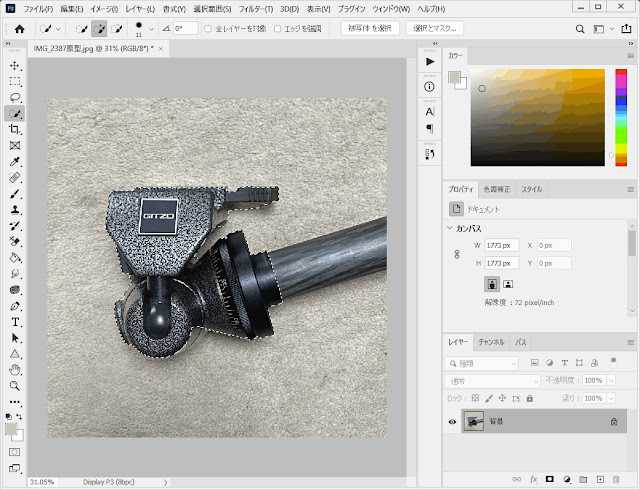
Task: Select the Clone Stamp tool
Action: pyautogui.click(x=15, y=209)
